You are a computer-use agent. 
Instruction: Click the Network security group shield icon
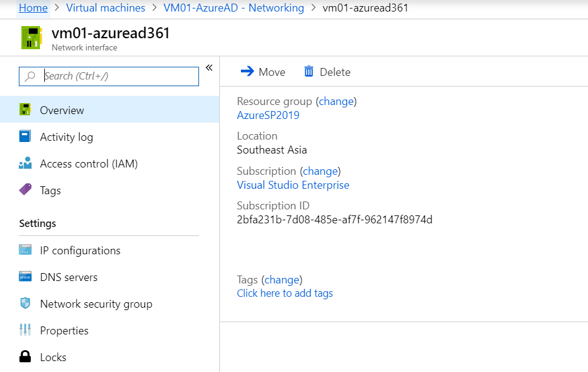click(x=25, y=303)
